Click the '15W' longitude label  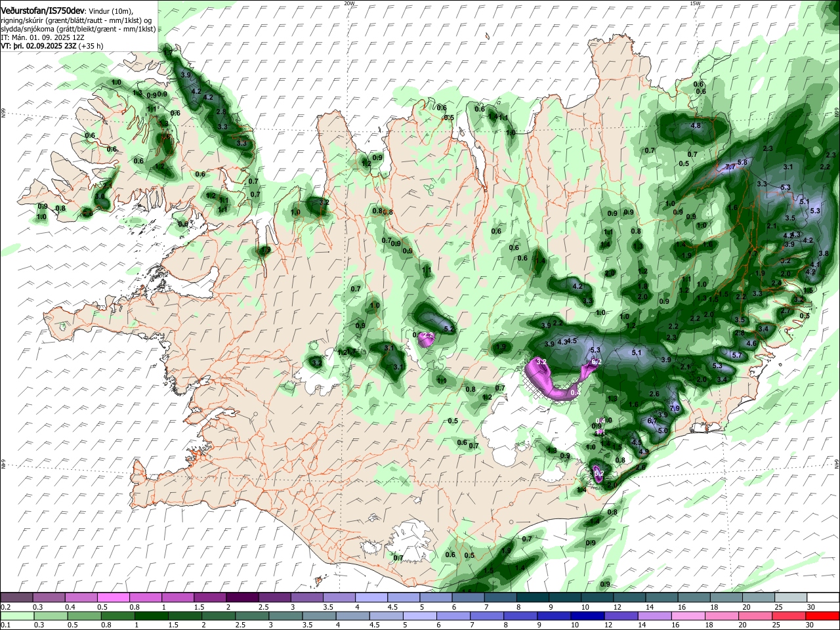point(695,3)
